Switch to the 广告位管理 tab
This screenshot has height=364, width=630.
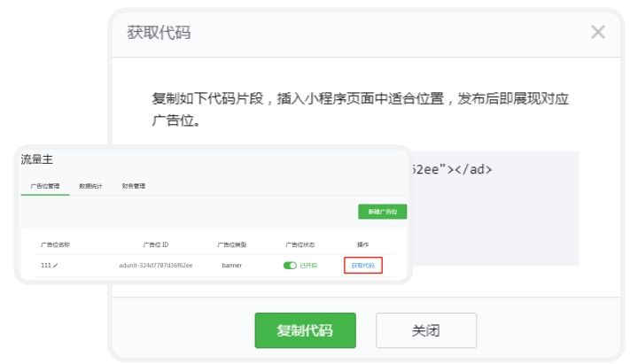(44, 186)
